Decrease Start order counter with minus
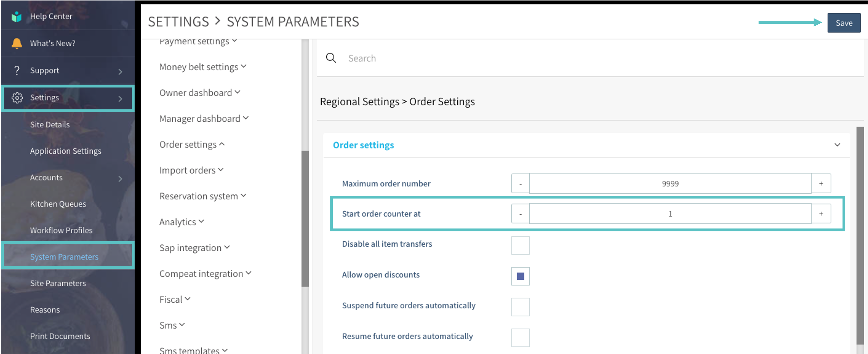This screenshot has width=868, height=354. click(520, 214)
